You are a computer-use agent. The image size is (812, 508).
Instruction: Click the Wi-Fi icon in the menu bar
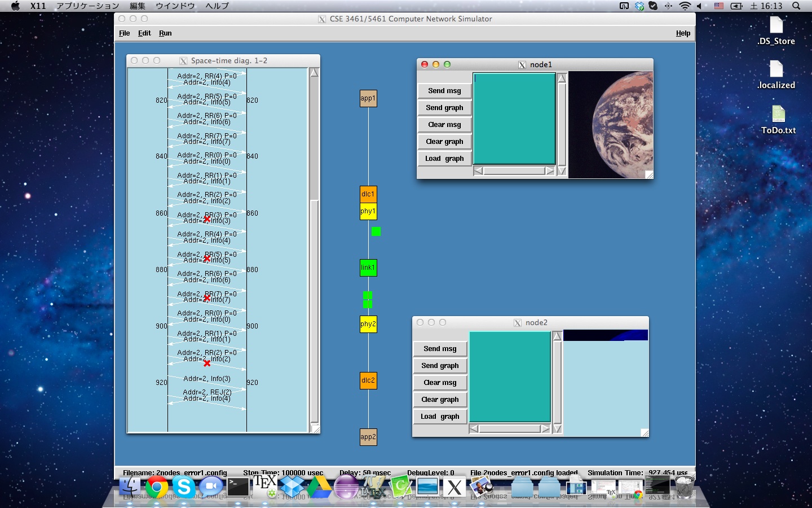[x=686, y=6]
